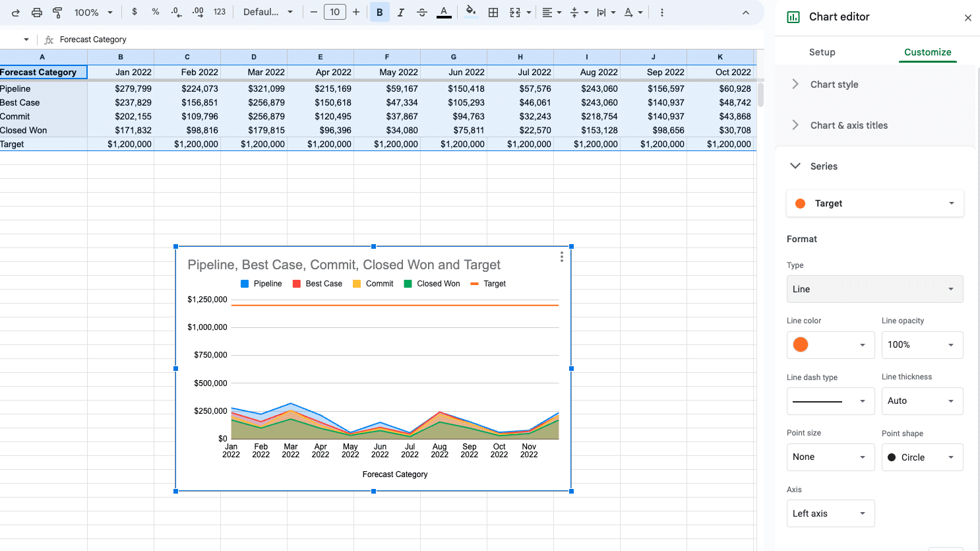Screen dimensions: 980x551
Task: Select the Customize tab
Action: tap(927, 52)
